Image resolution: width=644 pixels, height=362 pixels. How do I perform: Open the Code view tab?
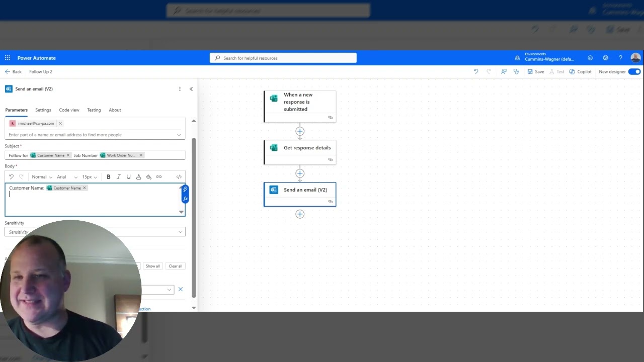(x=69, y=110)
